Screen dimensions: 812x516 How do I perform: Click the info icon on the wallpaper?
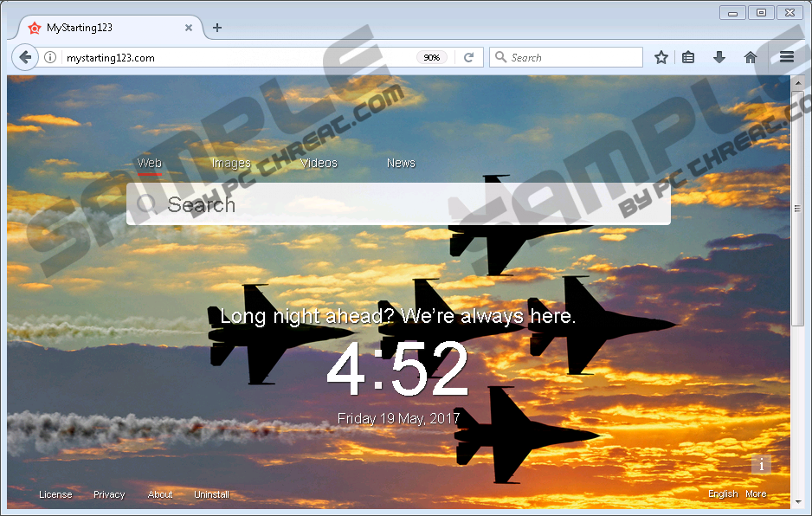coord(761,464)
